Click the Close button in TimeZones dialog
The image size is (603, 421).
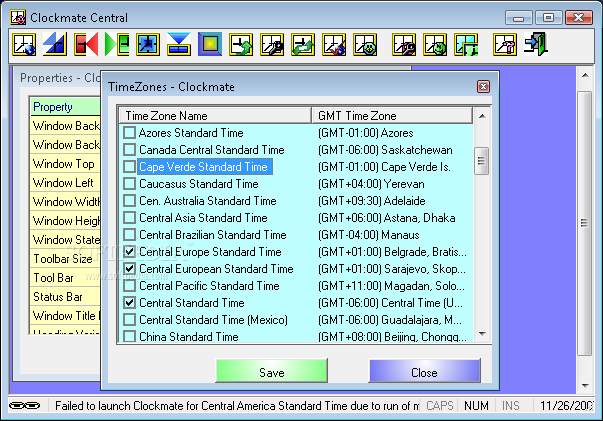(x=425, y=371)
